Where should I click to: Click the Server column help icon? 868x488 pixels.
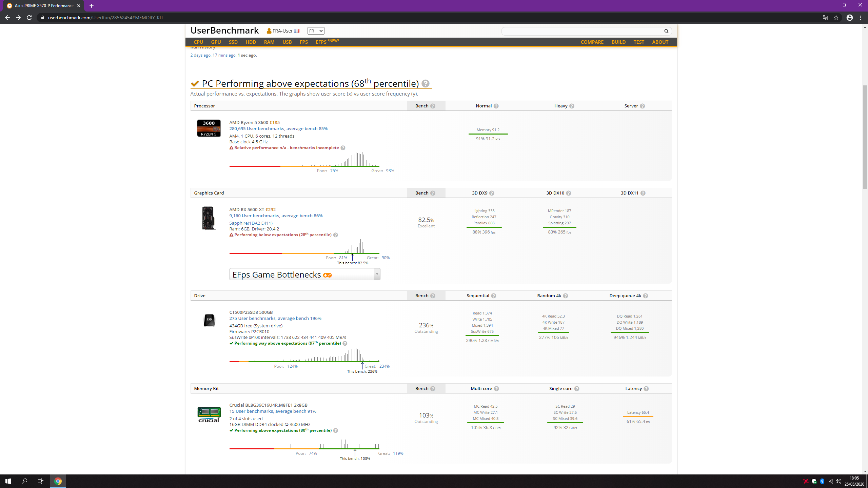tap(642, 106)
